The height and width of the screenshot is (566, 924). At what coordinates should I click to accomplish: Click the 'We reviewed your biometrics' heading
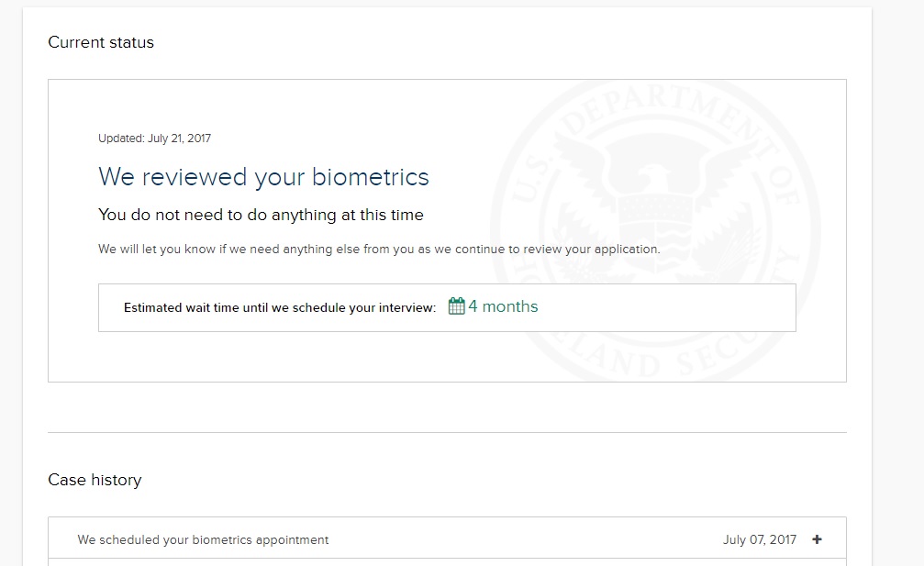pyautogui.click(x=263, y=177)
